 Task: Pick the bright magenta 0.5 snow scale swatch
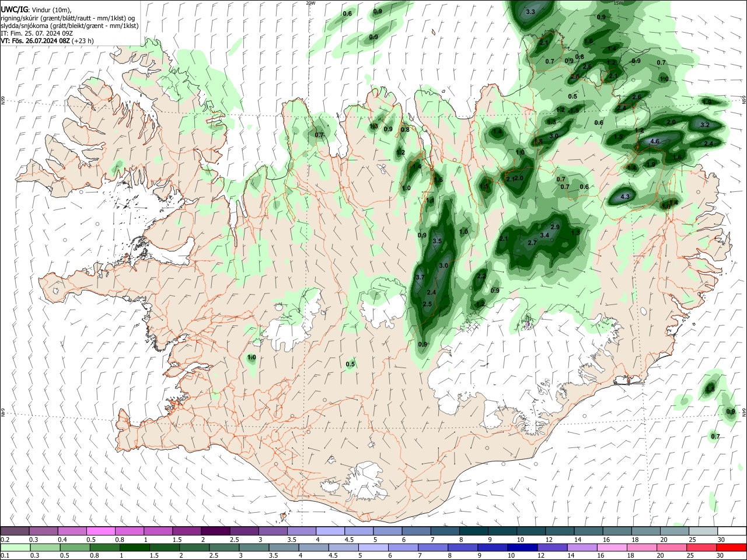pyautogui.click(x=101, y=531)
